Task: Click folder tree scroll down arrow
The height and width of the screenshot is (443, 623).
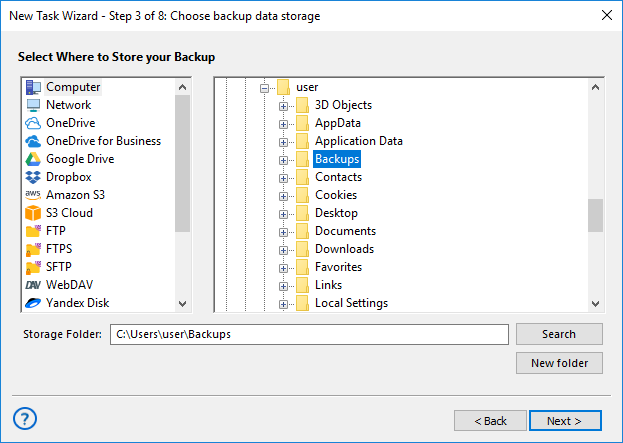Action: 595,304
